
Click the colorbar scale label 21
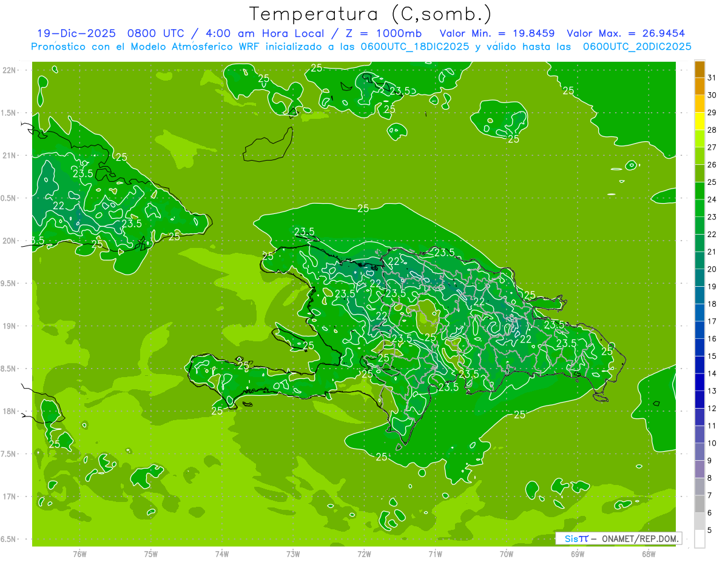point(712,252)
